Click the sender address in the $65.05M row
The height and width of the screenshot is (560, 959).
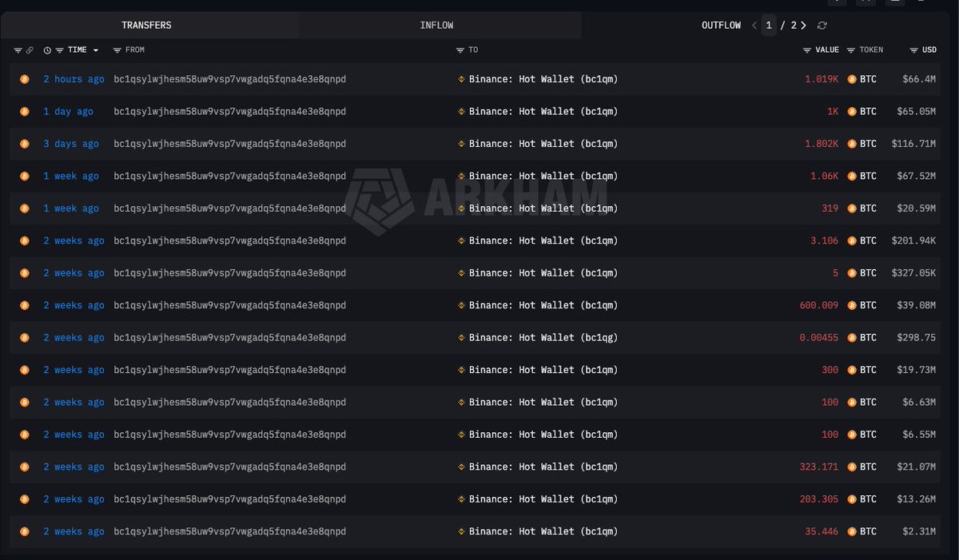[230, 112]
